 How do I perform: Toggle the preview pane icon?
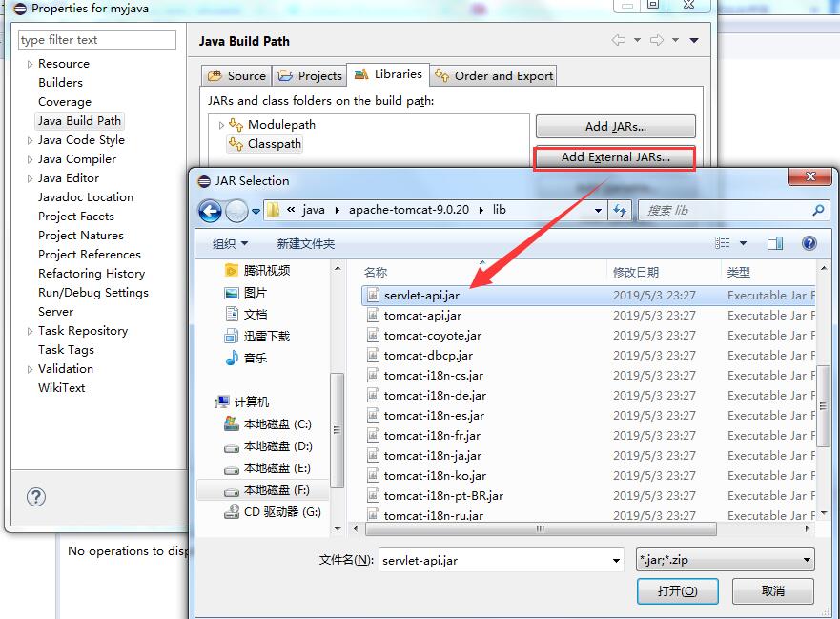point(775,243)
